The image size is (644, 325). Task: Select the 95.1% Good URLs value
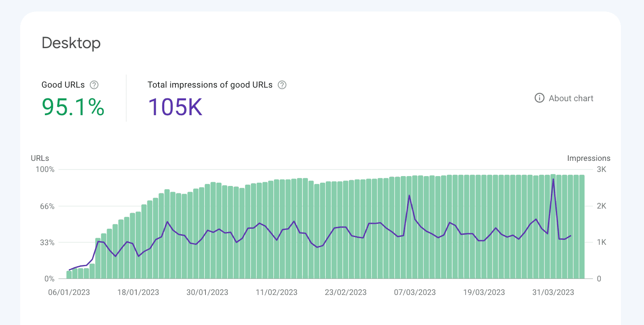pyautogui.click(x=73, y=107)
